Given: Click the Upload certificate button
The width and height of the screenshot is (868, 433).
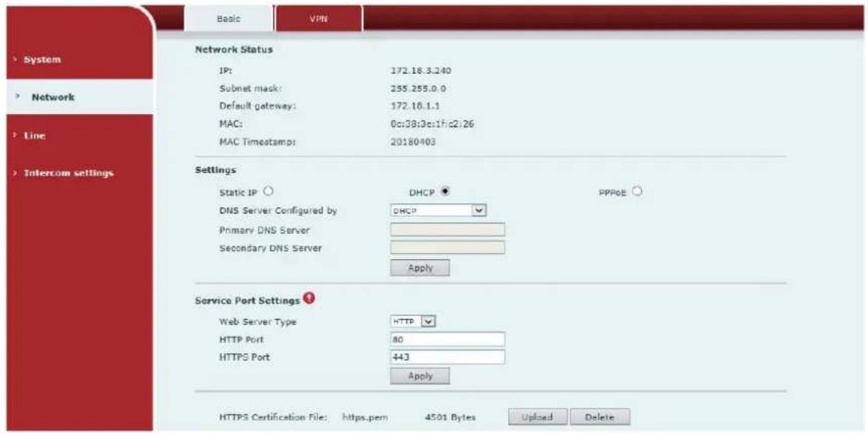Looking at the screenshot, I should pyautogui.click(x=538, y=416).
